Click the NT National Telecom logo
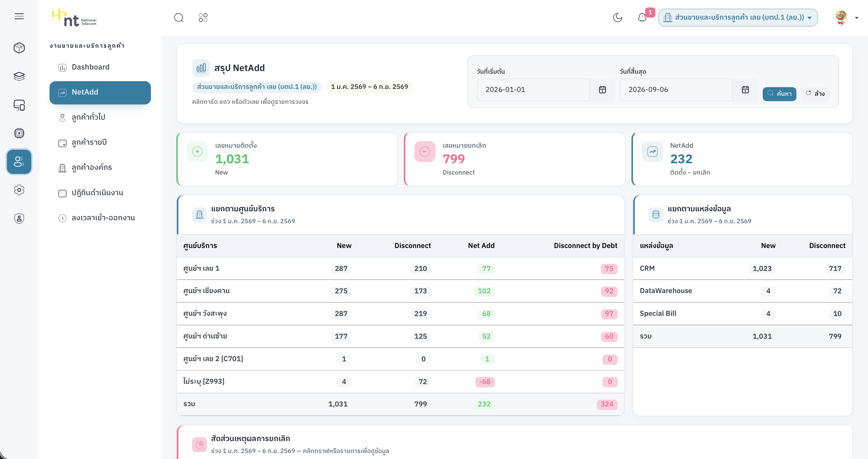 point(74,18)
